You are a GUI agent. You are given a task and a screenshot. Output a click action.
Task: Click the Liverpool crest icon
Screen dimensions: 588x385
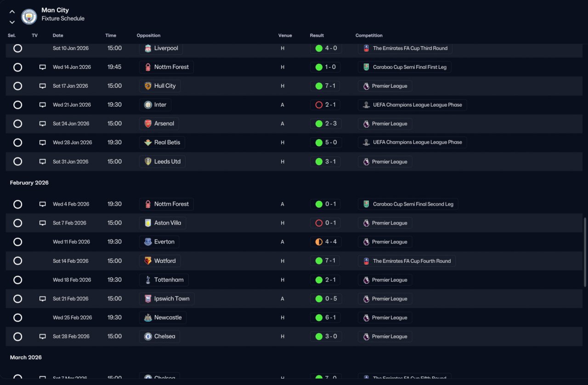pyautogui.click(x=148, y=48)
